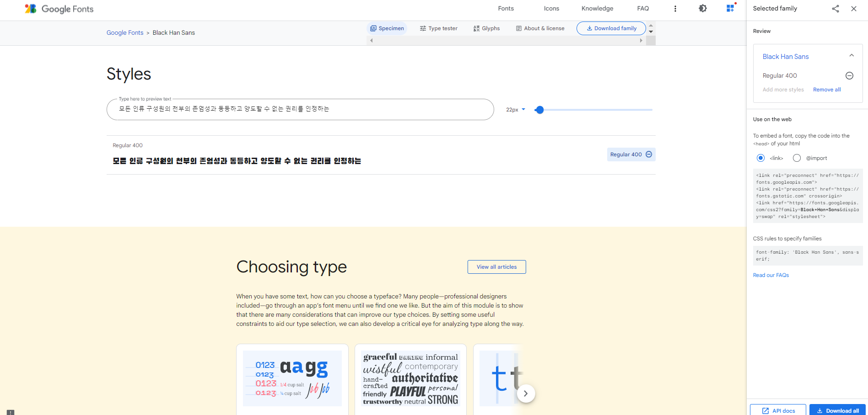Adjust the preview font size slider
Viewport: 868px width, 415px height.
(x=593, y=110)
